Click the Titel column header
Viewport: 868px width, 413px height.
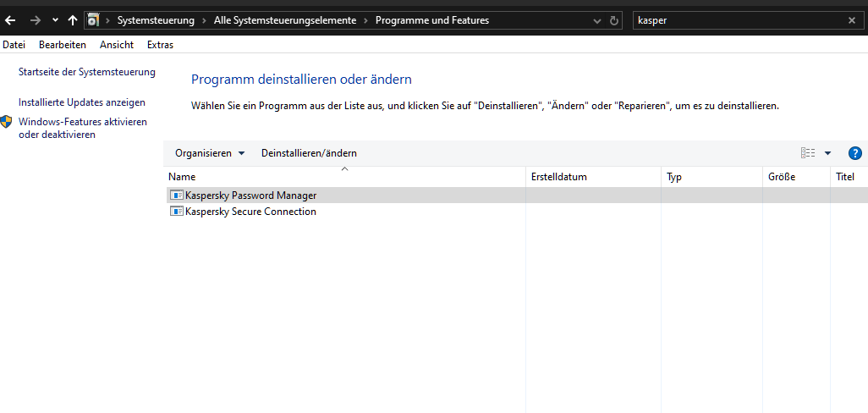tap(849, 177)
